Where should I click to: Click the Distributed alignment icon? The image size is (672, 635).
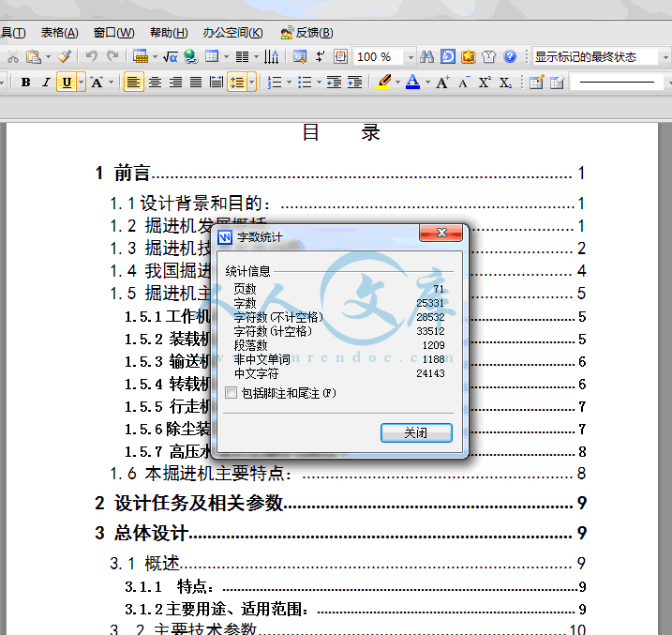(216, 82)
